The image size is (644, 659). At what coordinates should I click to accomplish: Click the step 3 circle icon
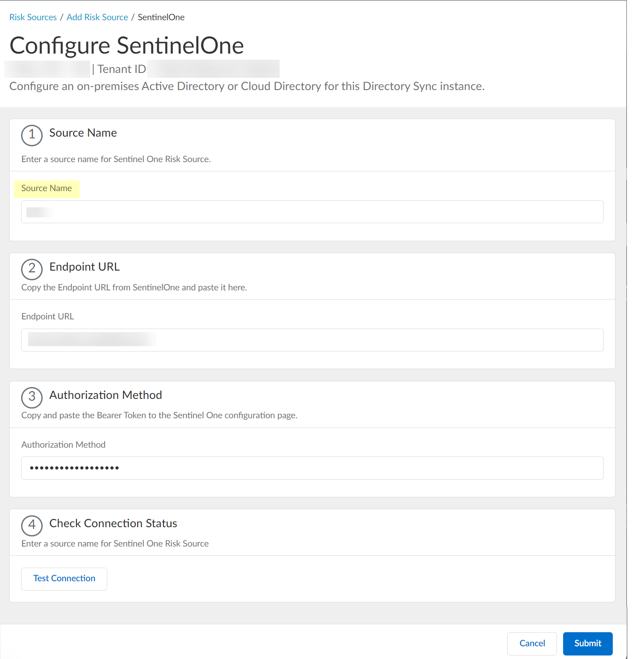point(32,397)
